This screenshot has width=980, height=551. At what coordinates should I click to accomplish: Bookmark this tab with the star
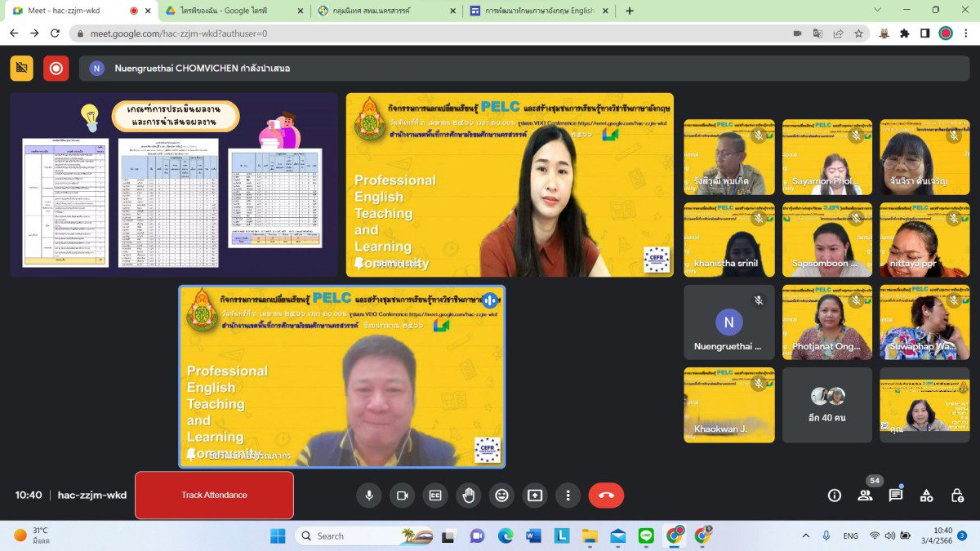tap(858, 33)
